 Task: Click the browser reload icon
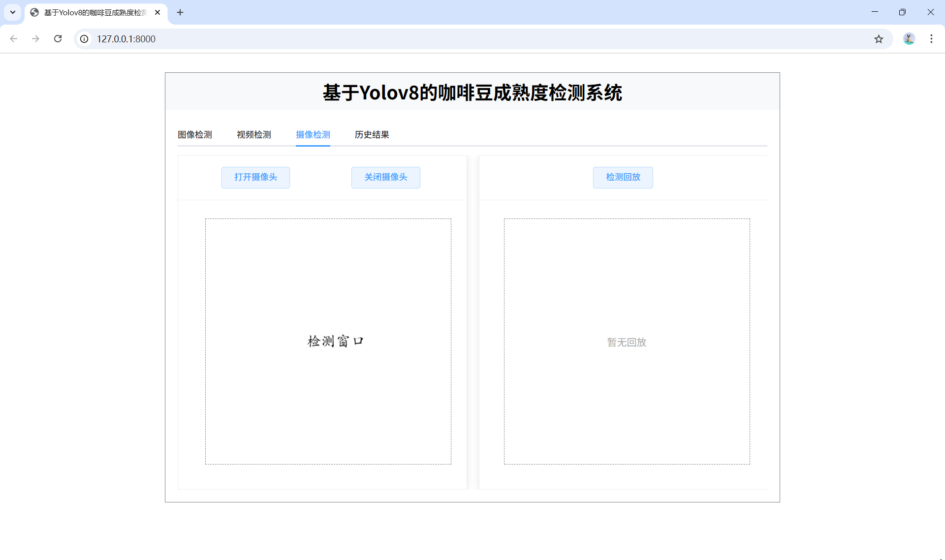click(58, 39)
